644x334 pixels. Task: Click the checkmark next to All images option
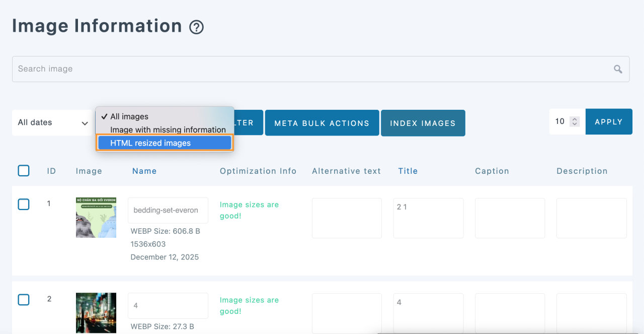pyautogui.click(x=104, y=116)
